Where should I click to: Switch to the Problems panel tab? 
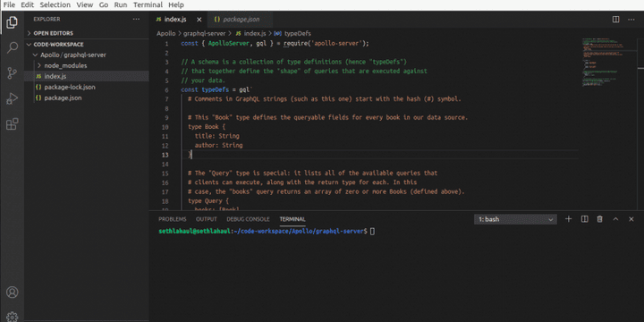point(173,219)
